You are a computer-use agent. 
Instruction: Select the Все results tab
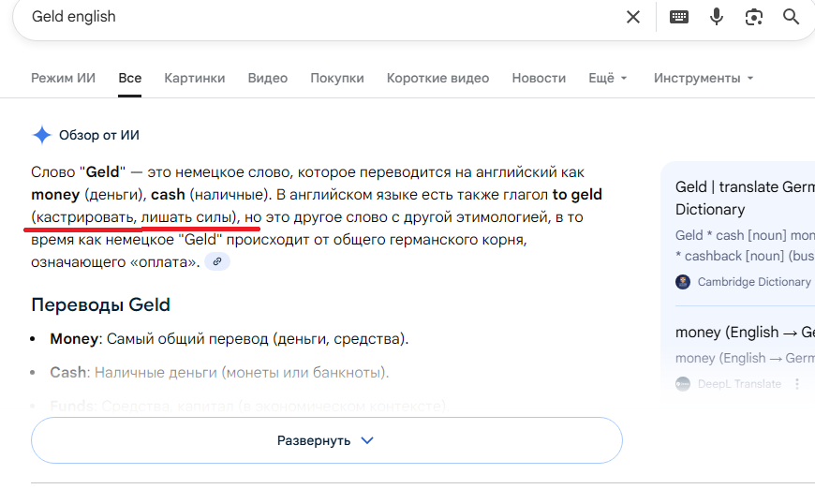coord(130,78)
